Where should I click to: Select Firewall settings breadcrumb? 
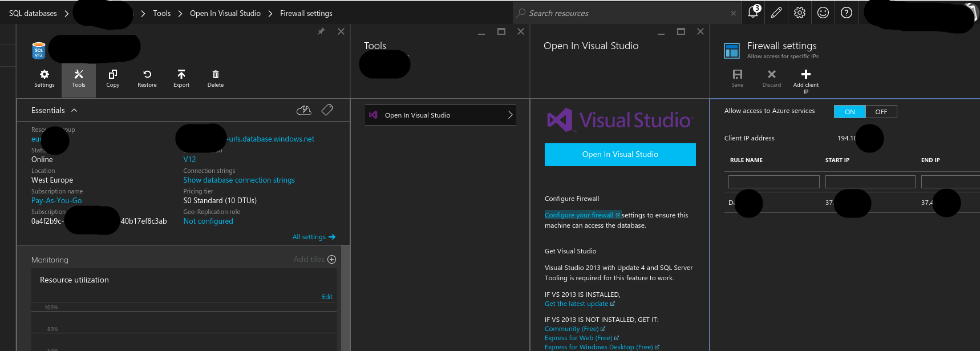(x=306, y=13)
